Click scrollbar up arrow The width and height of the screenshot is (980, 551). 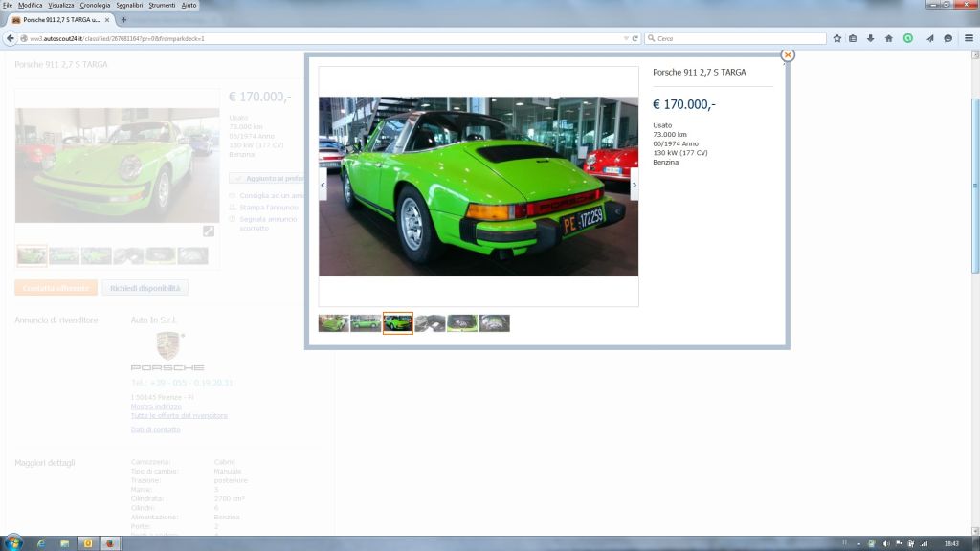[975, 55]
